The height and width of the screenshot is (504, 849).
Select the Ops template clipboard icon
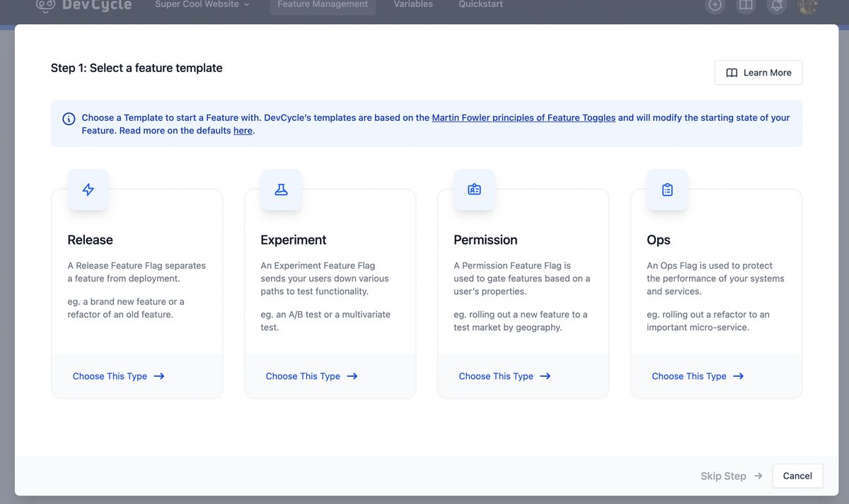(667, 189)
